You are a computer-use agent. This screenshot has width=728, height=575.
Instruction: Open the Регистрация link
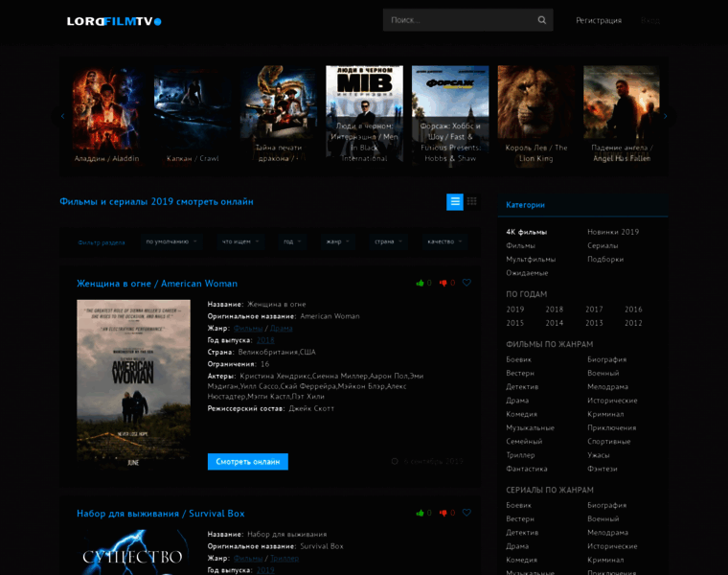(x=599, y=20)
